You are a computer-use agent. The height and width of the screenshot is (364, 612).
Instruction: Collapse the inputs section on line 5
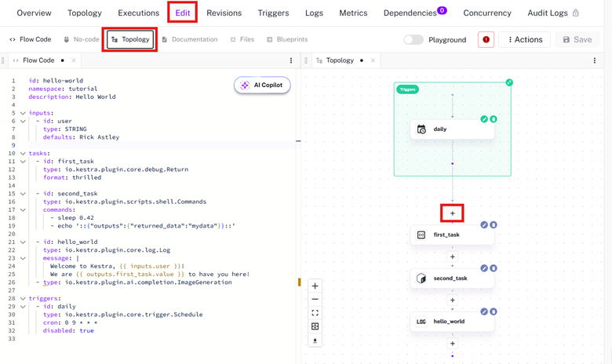click(23, 113)
